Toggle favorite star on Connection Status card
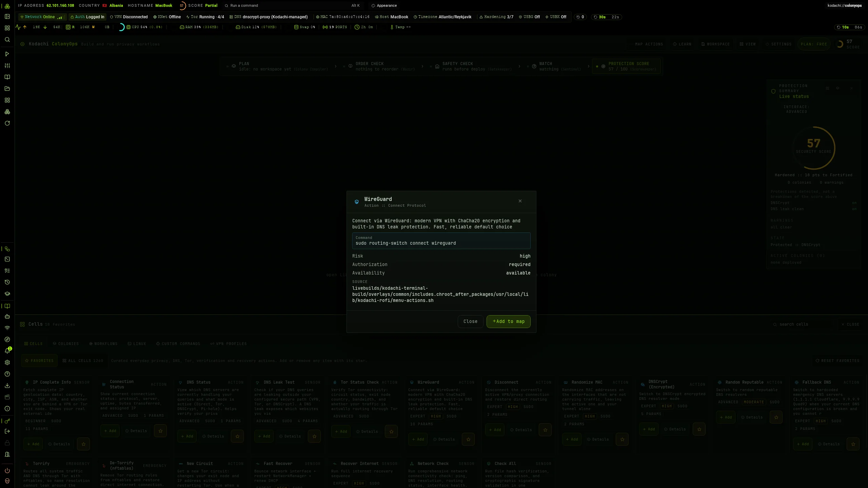 point(160,431)
